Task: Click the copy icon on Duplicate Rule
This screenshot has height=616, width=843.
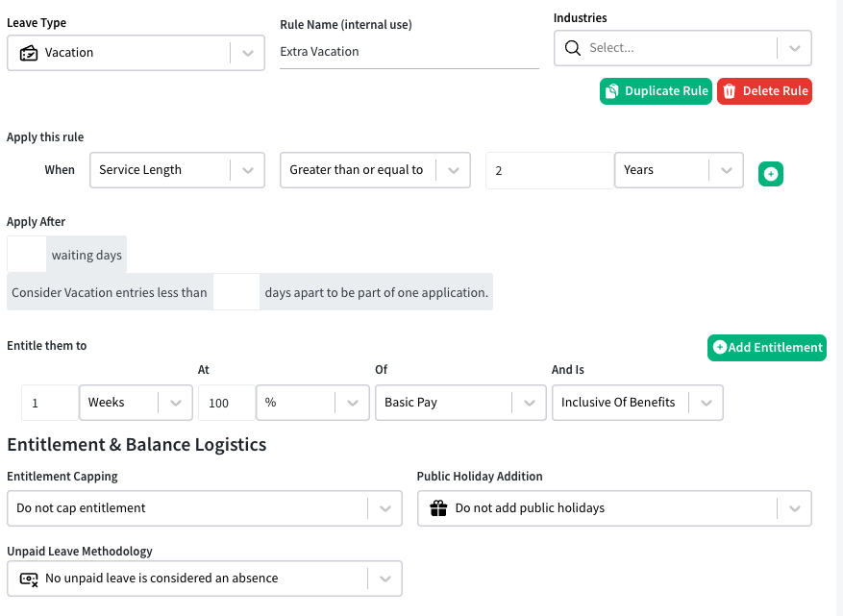Action: tap(611, 91)
